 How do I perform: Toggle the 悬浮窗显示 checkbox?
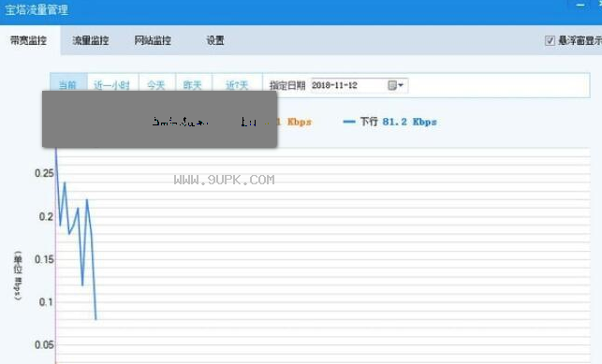tap(550, 40)
